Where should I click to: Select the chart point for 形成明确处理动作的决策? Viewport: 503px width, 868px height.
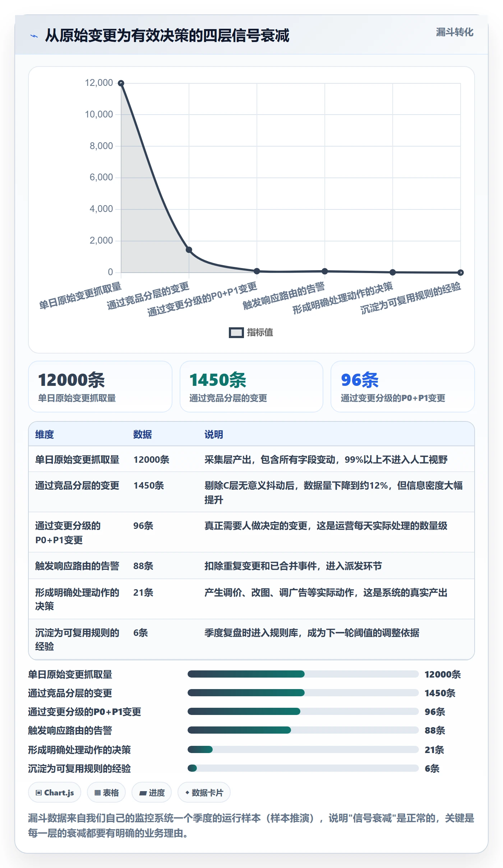pos(393,272)
